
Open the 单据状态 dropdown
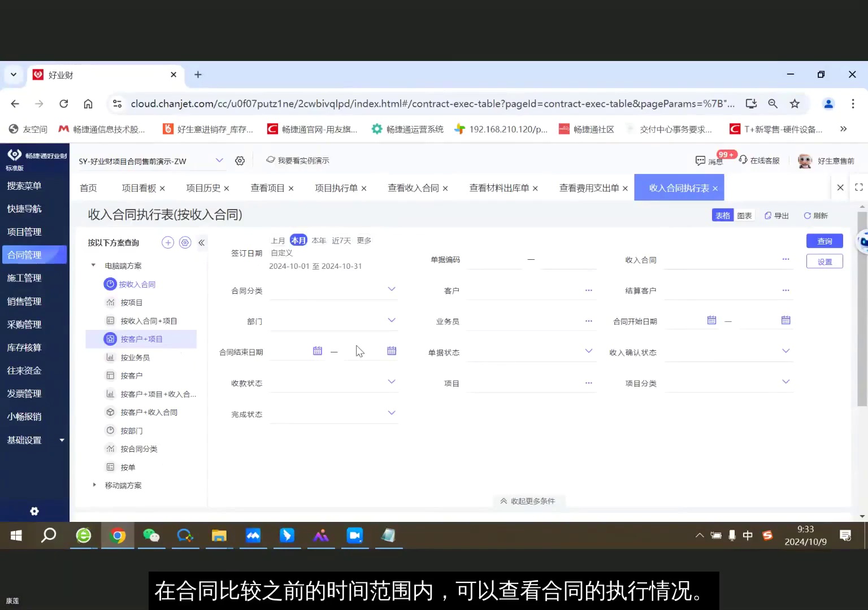coord(589,350)
